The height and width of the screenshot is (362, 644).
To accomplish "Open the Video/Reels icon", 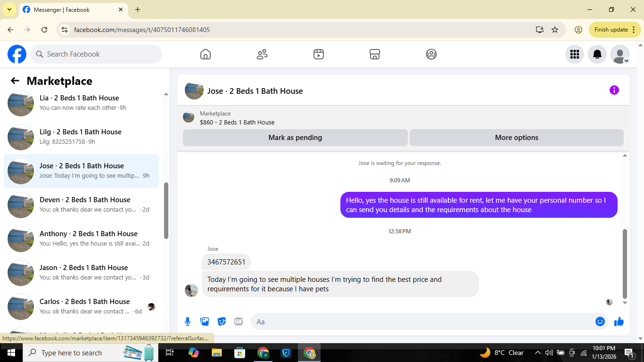I will click(x=319, y=54).
